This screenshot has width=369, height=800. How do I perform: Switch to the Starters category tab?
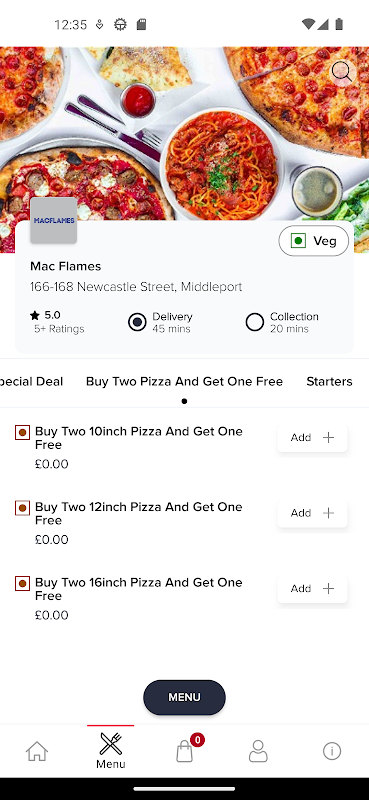(329, 381)
